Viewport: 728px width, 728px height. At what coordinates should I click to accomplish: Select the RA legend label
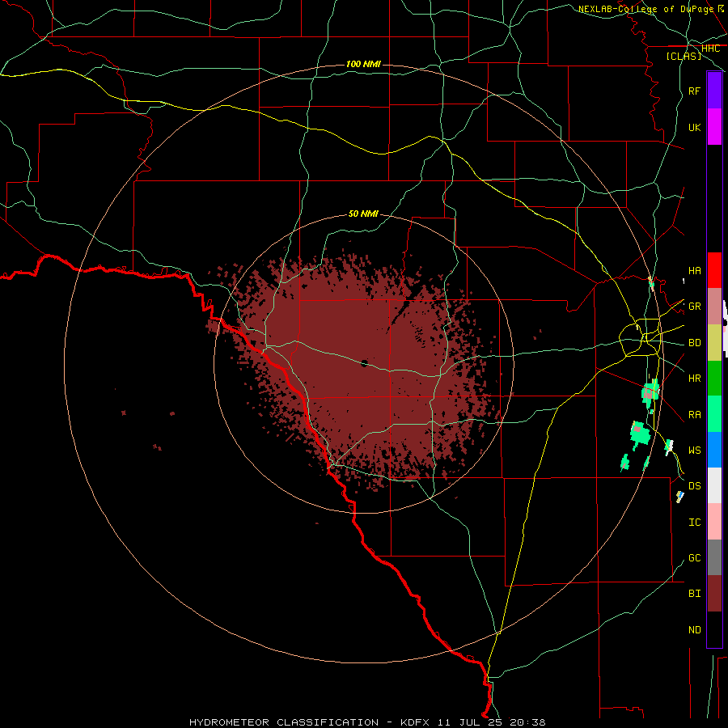(694, 414)
